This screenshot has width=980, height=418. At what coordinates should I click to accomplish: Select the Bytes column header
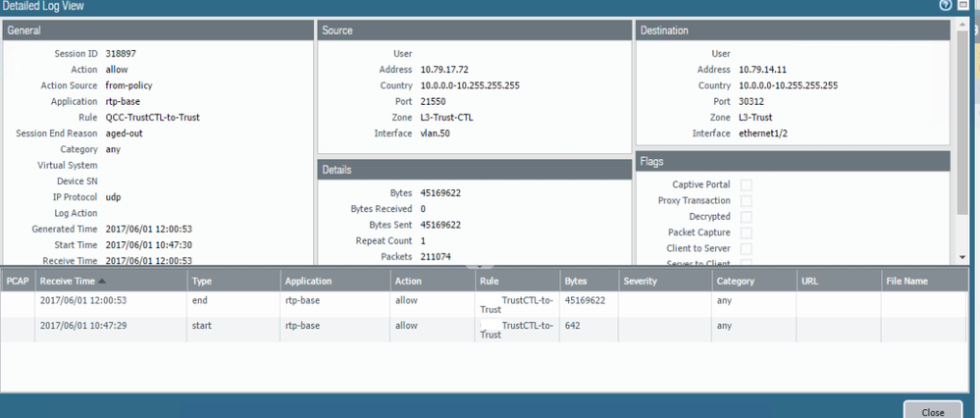click(589, 282)
